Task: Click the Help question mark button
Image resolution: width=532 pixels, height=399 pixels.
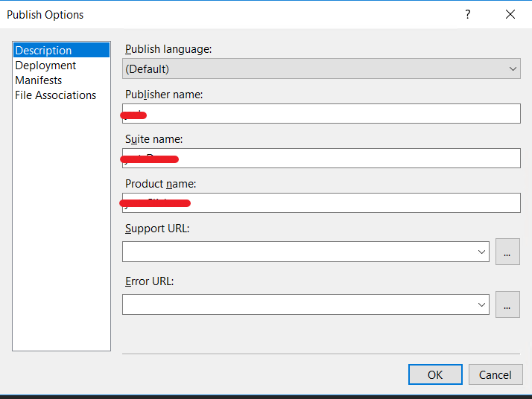Action: (468, 14)
